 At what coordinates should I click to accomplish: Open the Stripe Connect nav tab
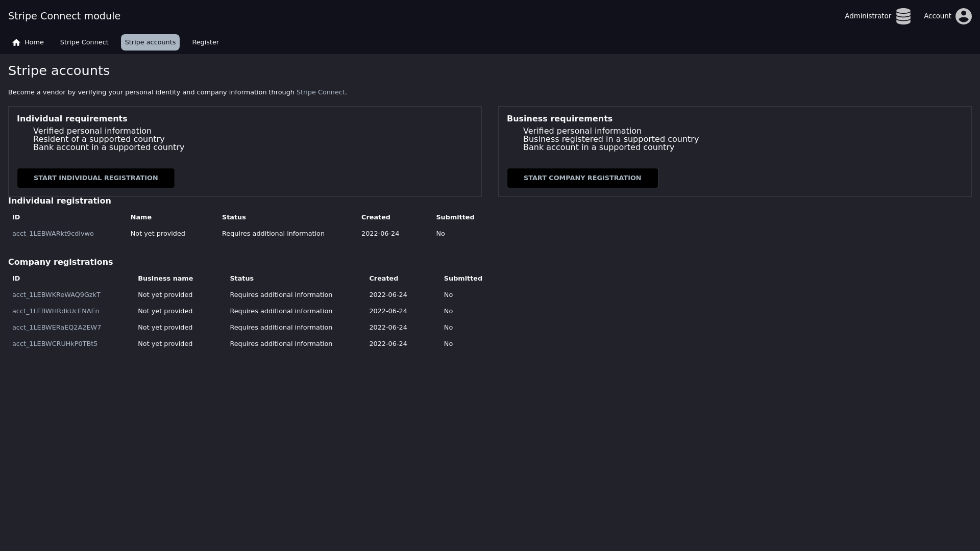tap(84, 42)
